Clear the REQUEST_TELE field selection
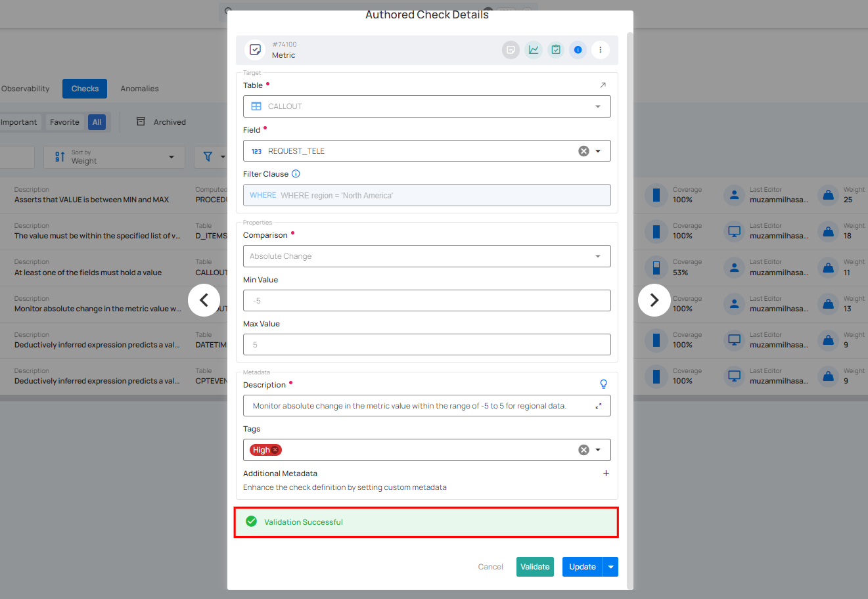Viewport: 868px width, 599px height. click(x=583, y=151)
